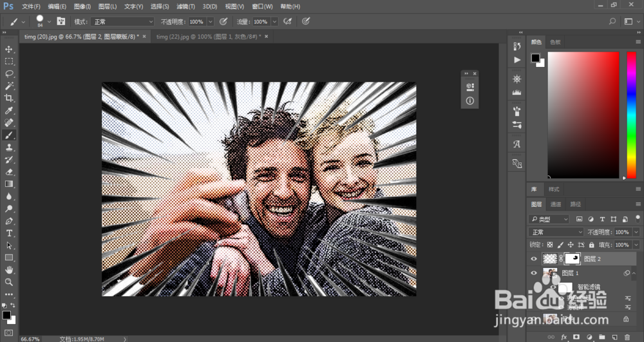Hide 图层 1 with its eye icon

coord(533,273)
